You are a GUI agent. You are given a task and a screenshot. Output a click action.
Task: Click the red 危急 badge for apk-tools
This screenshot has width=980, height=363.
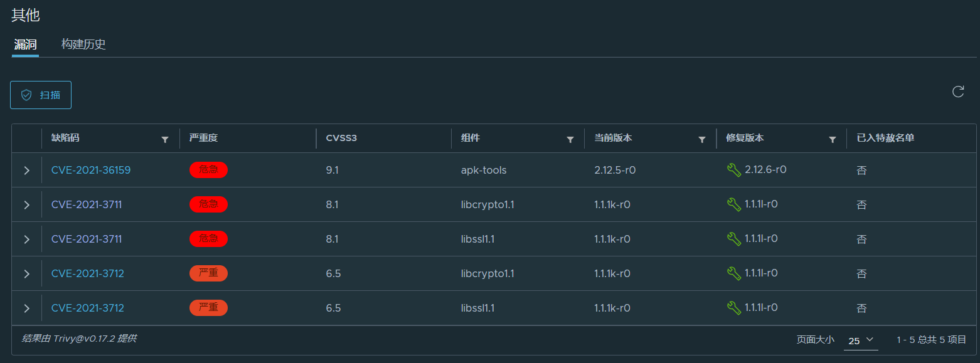click(208, 170)
